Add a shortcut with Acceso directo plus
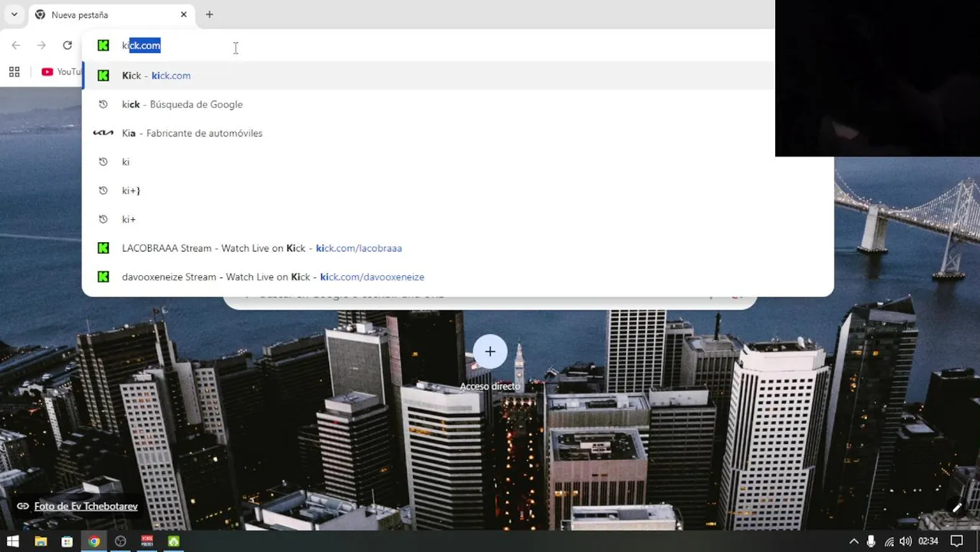 click(490, 352)
